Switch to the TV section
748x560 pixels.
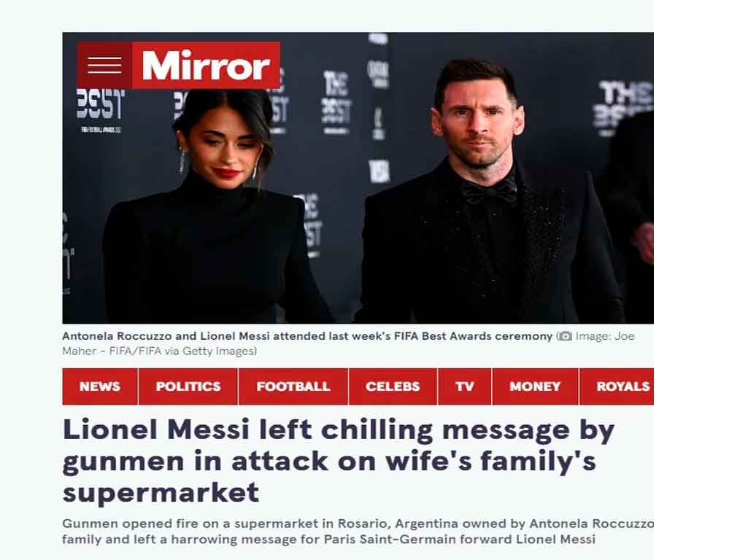tap(465, 386)
